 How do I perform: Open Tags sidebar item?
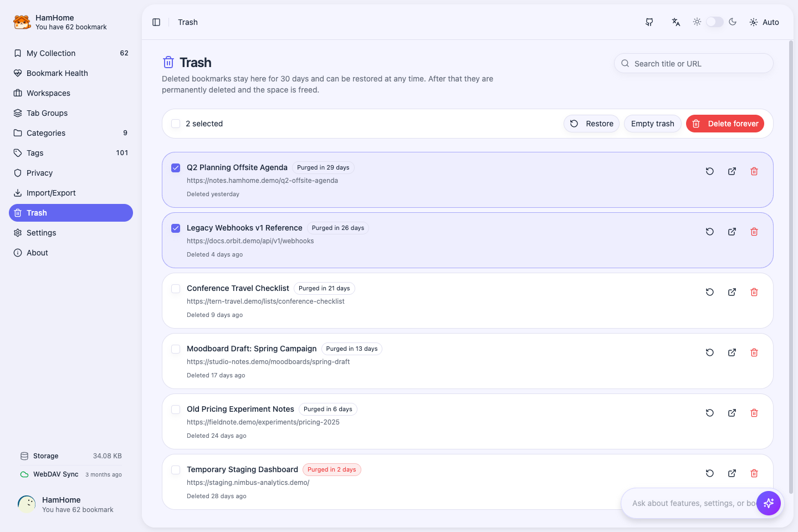[71, 153]
